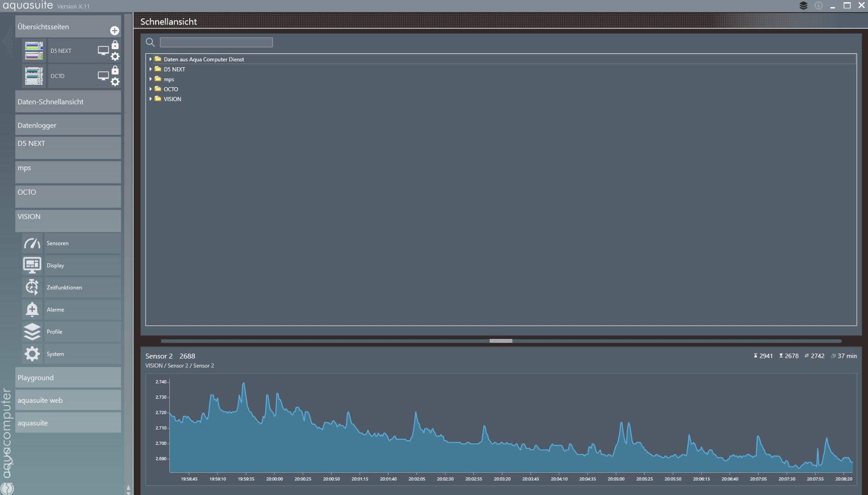
Task: Toggle lock on D5 NEXT overview page
Action: (115, 45)
